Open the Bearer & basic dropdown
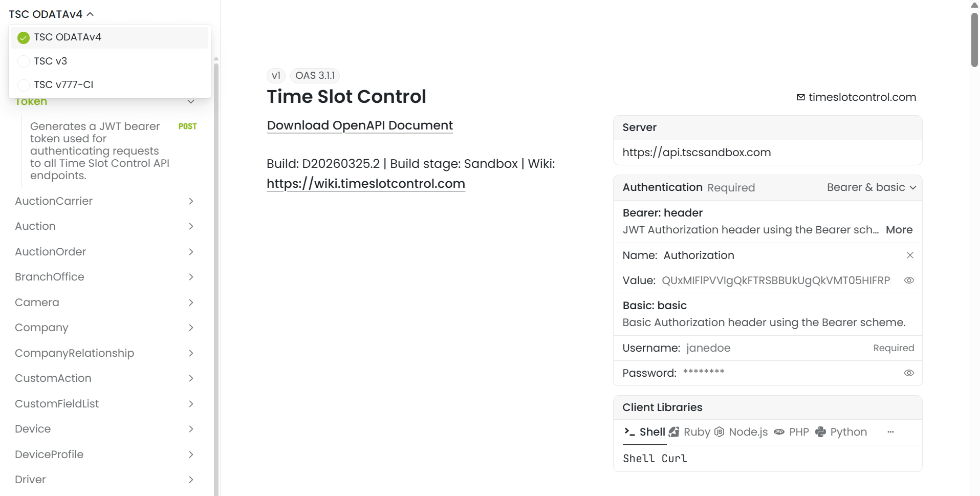The width and height of the screenshot is (980, 496). point(871,187)
